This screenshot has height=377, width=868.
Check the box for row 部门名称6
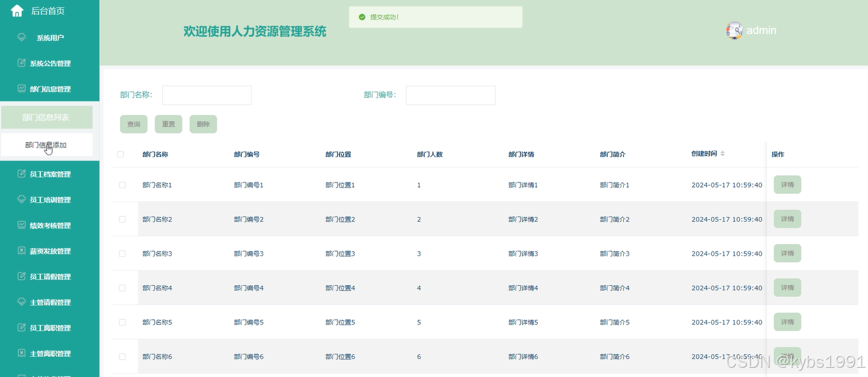tap(122, 357)
